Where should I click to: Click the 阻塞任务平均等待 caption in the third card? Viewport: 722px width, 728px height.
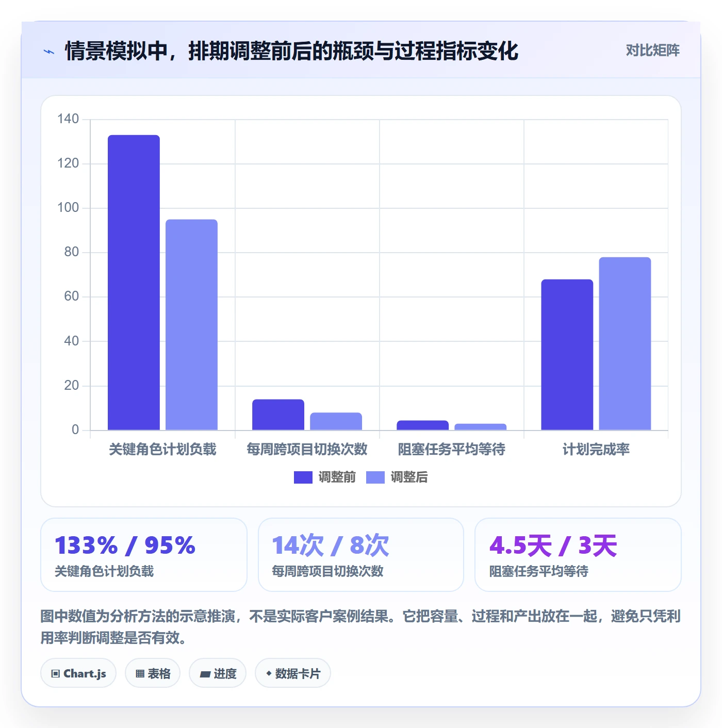click(x=539, y=571)
